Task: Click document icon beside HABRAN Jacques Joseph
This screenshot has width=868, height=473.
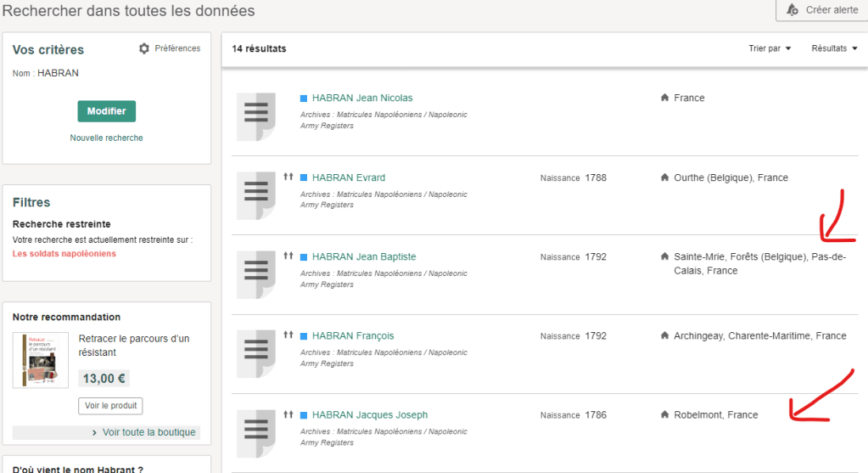Action: (x=256, y=432)
